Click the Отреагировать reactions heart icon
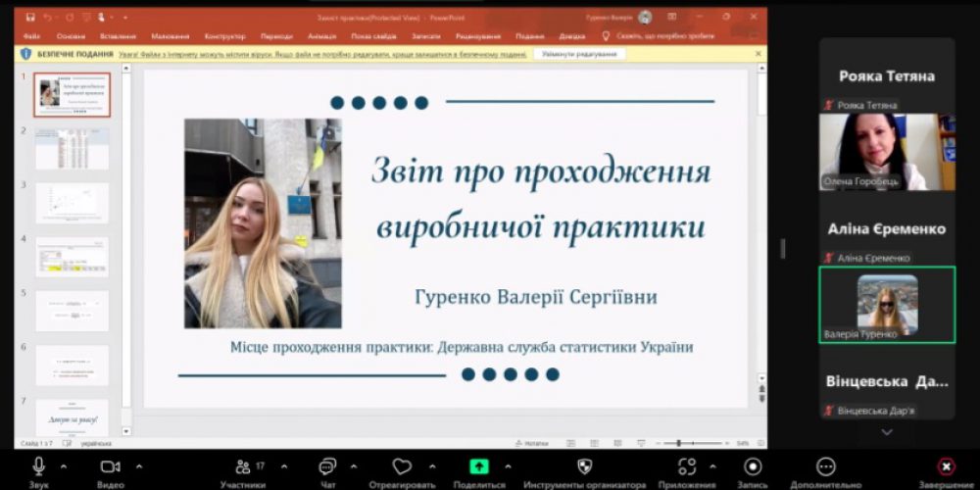 [x=402, y=466]
